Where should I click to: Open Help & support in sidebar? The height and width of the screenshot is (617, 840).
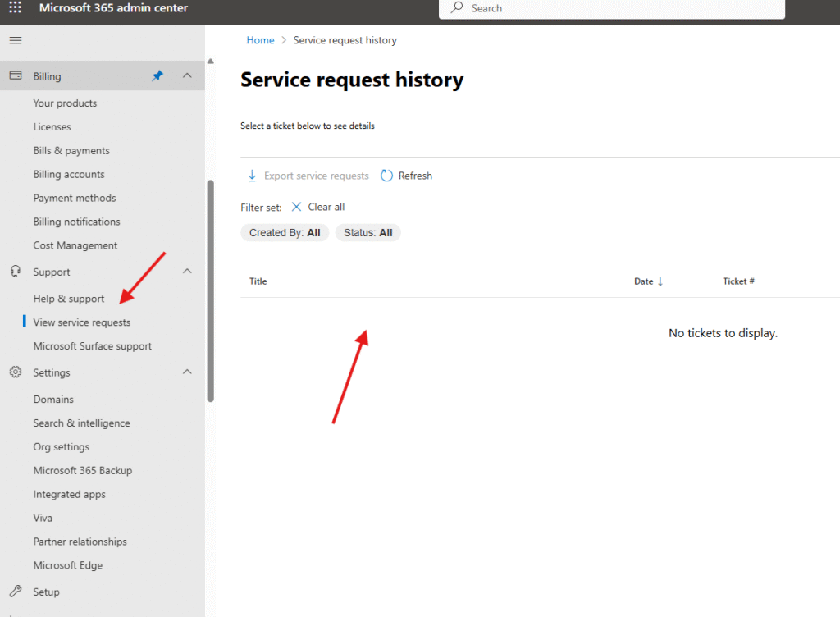(69, 299)
